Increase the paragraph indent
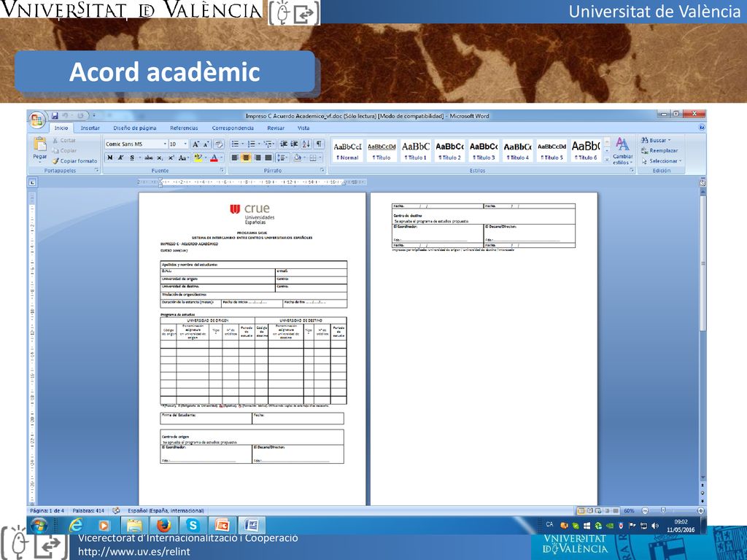The height and width of the screenshot is (560, 747). click(295, 144)
